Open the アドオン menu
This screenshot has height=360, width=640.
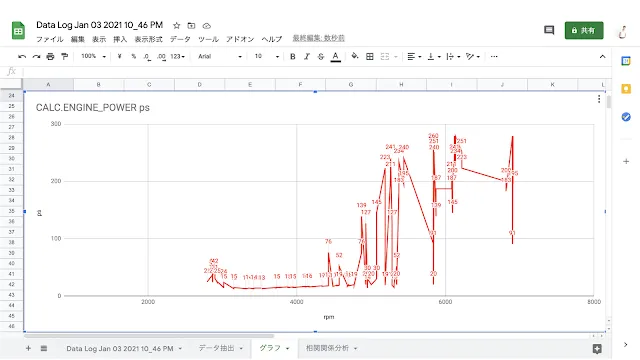pos(240,39)
